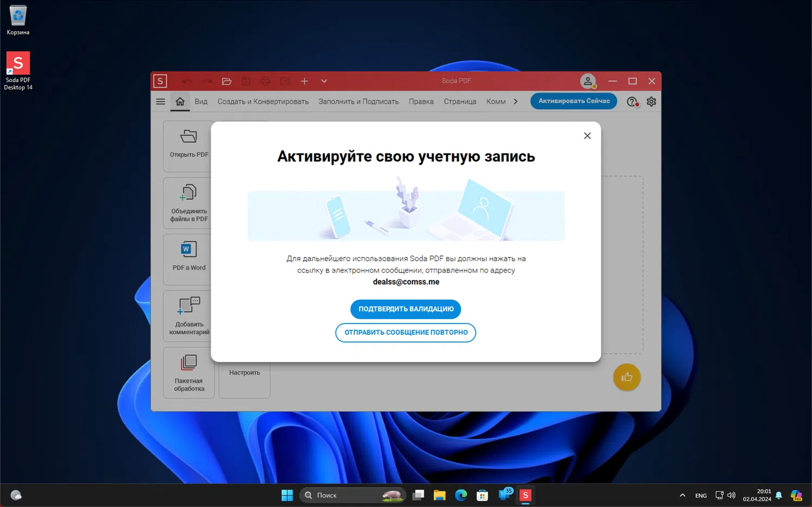The width and height of the screenshot is (812, 507).
Task: Open the user account profile icon
Action: pyautogui.click(x=588, y=81)
